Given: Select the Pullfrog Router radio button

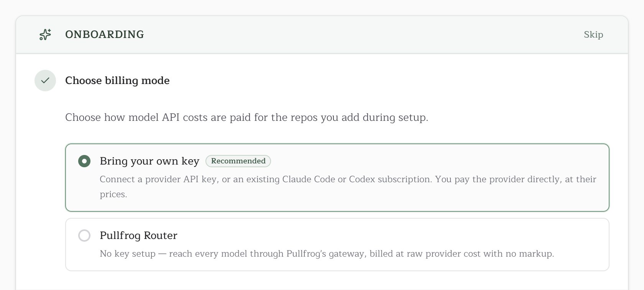Looking at the screenshot, I should tap(84, 236).
